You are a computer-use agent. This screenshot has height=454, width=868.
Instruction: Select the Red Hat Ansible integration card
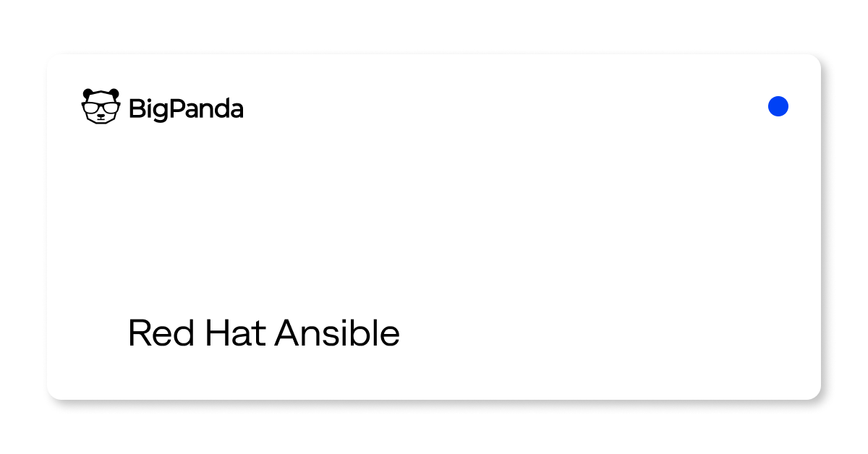pyautogui.click(x=434, y=227)
